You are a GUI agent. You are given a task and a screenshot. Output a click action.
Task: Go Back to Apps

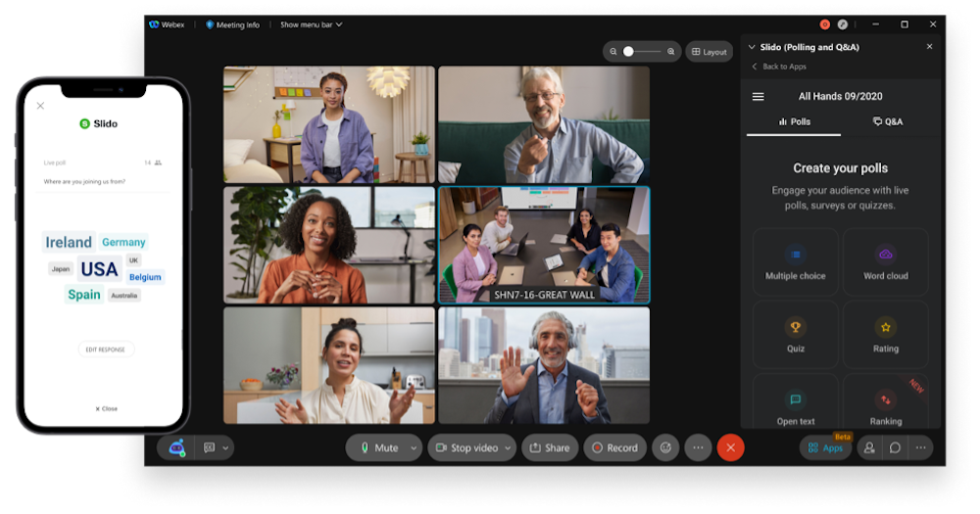pyautogui.click(x=779, y=67)
